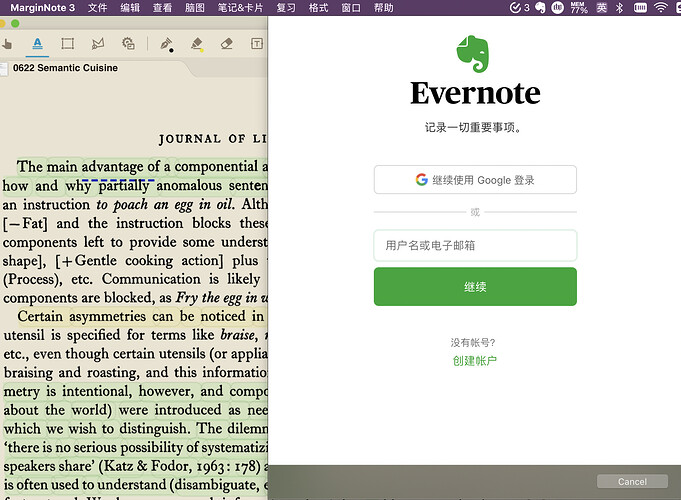The height and width of the screenshot is (500, 681).
Task: Open the gear tool settings icon
Action: tap(128, 43)
